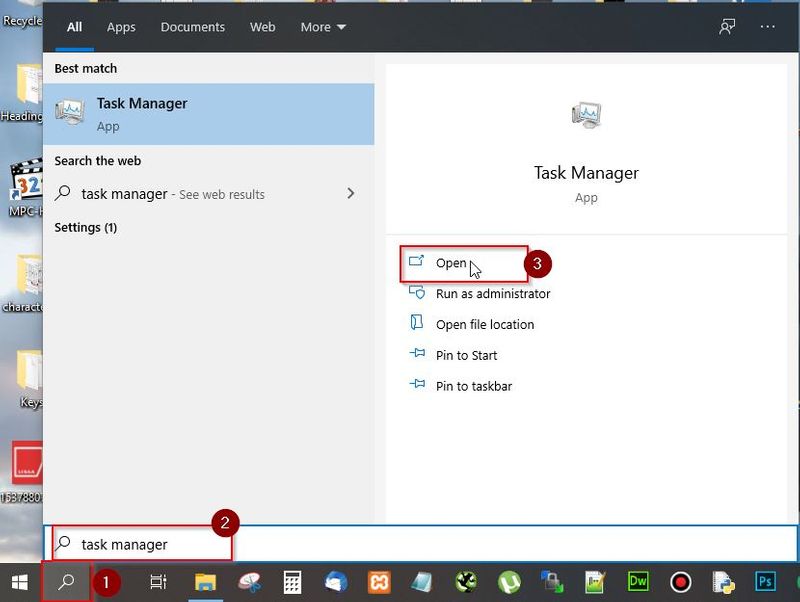Expand the web results chevron arrow

[x=351, y=193]
